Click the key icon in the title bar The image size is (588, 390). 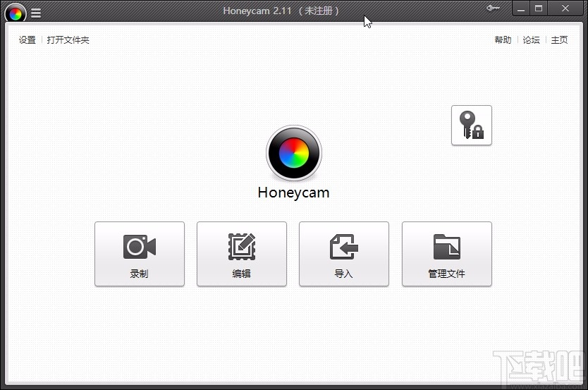(493, 8)
